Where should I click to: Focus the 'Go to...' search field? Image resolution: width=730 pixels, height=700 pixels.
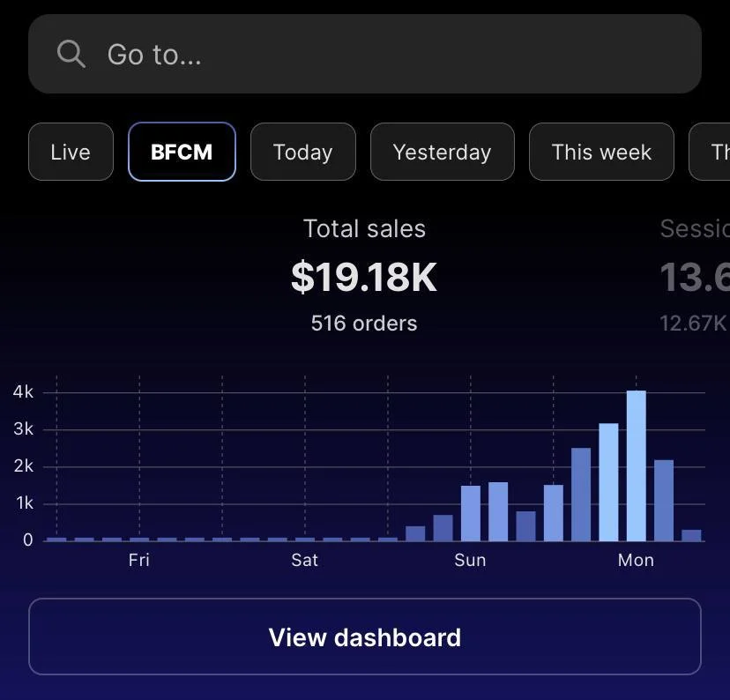click(x=364, y=54)
